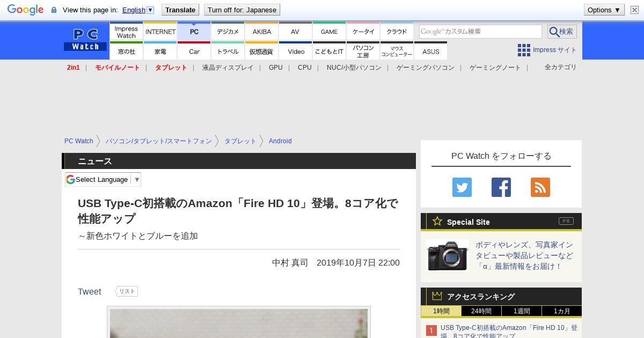Open the Options dropdown menu
This screenshot has height=338, width=644.
tap(604, 10)
